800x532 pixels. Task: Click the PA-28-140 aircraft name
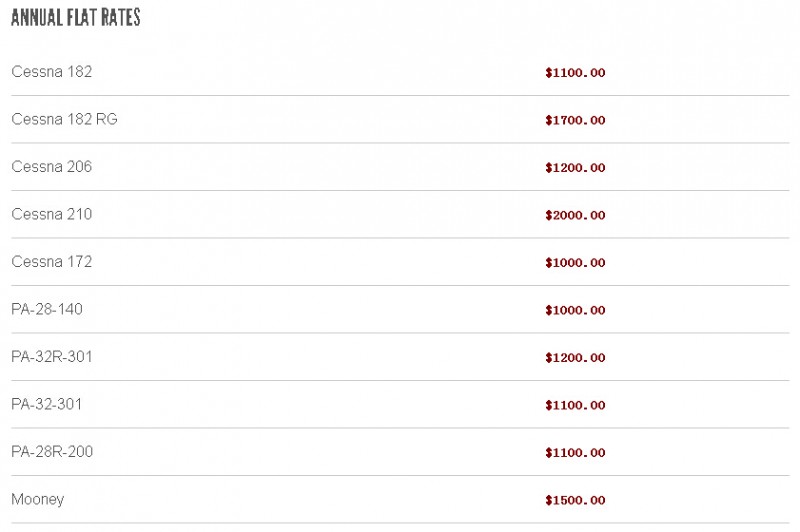click(x=47, y=309)
